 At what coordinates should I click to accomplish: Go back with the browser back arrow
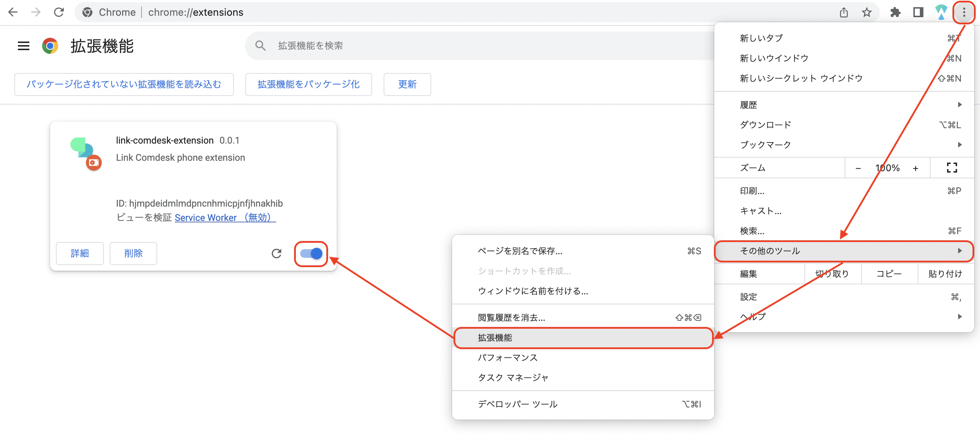pos(13,12)
